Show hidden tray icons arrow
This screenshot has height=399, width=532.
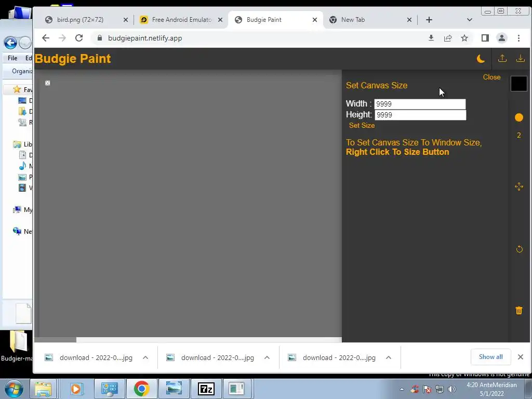pyautogui.click(x=402, y=389)
